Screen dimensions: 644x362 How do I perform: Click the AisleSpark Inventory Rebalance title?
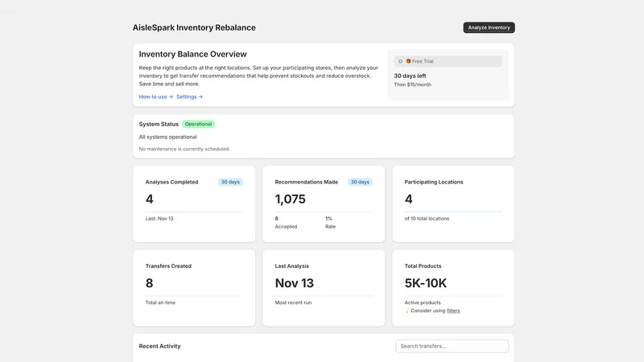(x=194, y=27)
